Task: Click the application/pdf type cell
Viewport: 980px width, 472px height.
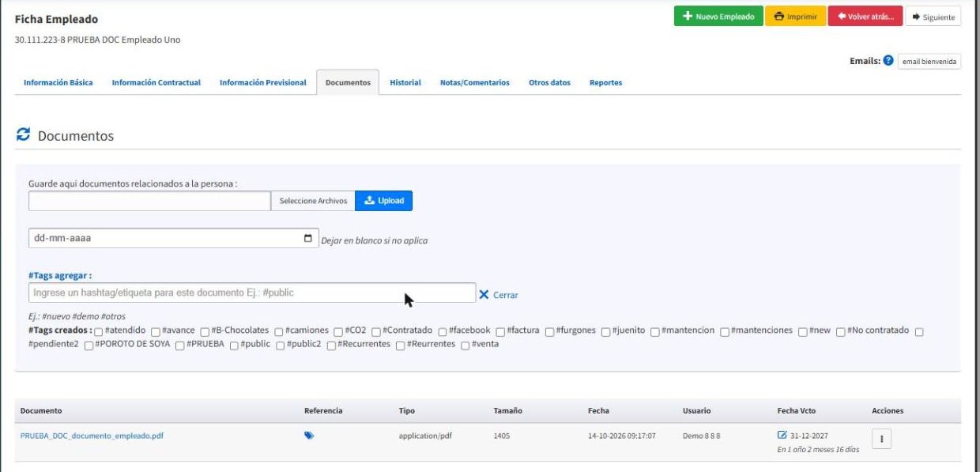Action: pyautogui.click(x=425, y=436)
